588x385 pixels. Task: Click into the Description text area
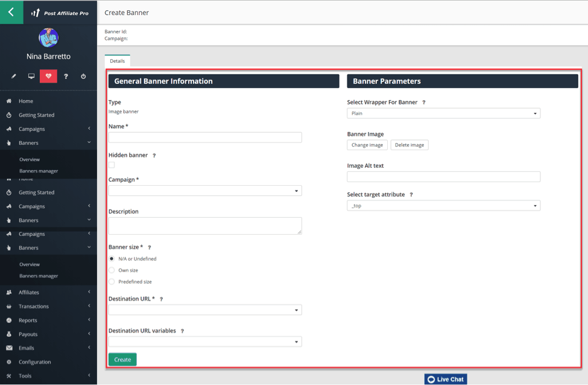(x=205, y=226)
